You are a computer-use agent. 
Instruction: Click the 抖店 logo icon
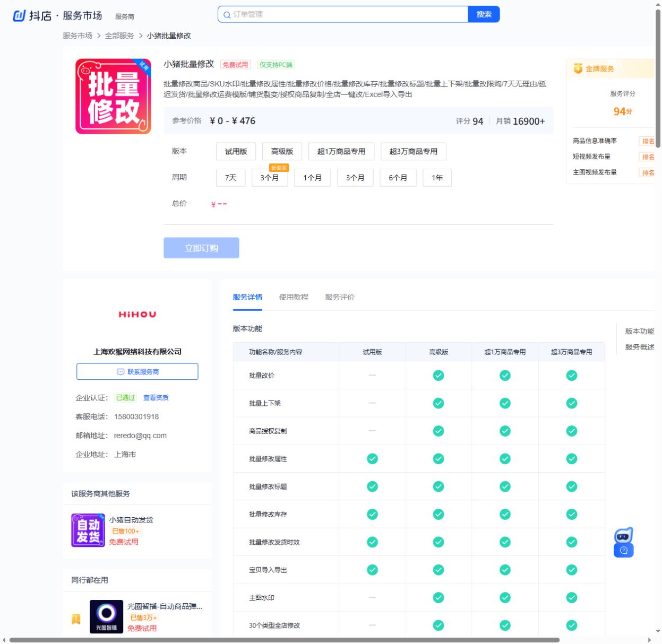click(x=19, y=16)
